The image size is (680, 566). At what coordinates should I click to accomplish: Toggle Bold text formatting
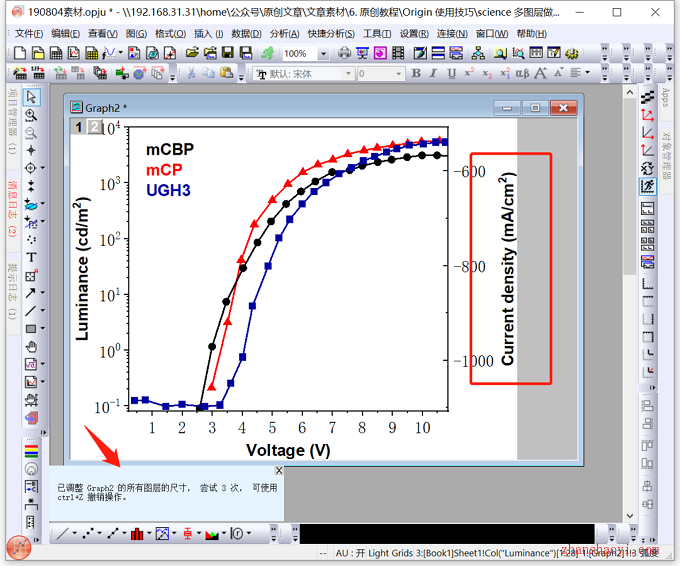(416, 73)
